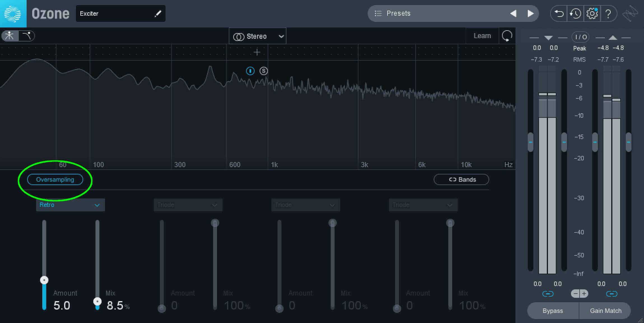Screen dimensions: 644x323
Task: Toggle the link Bands button
Action: [x=461, y=179]
